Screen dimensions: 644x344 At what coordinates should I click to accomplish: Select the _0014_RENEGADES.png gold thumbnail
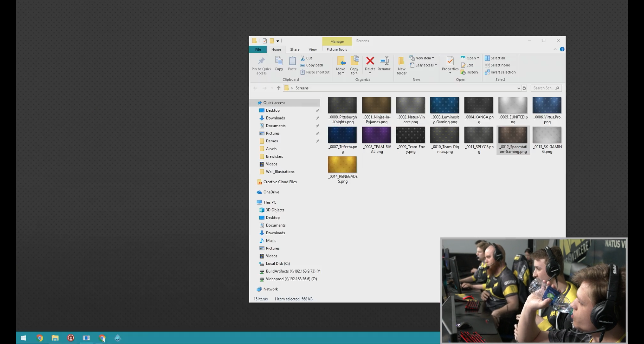point(342,165)
